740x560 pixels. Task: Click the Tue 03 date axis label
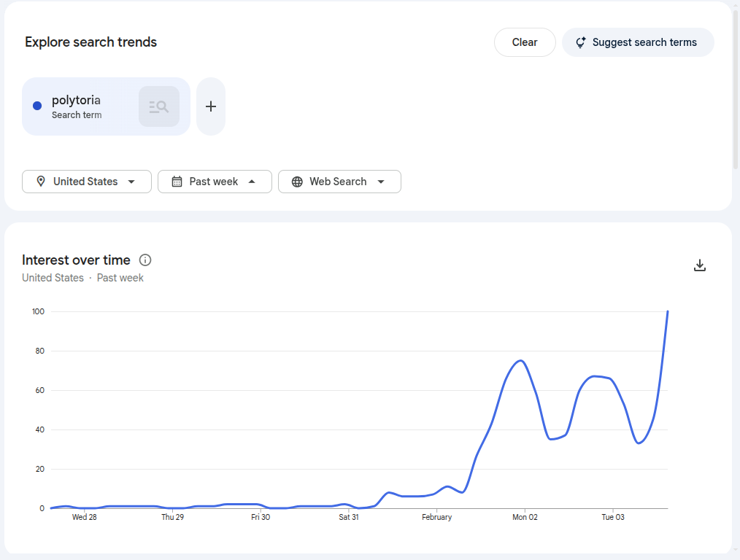point(612,517)
